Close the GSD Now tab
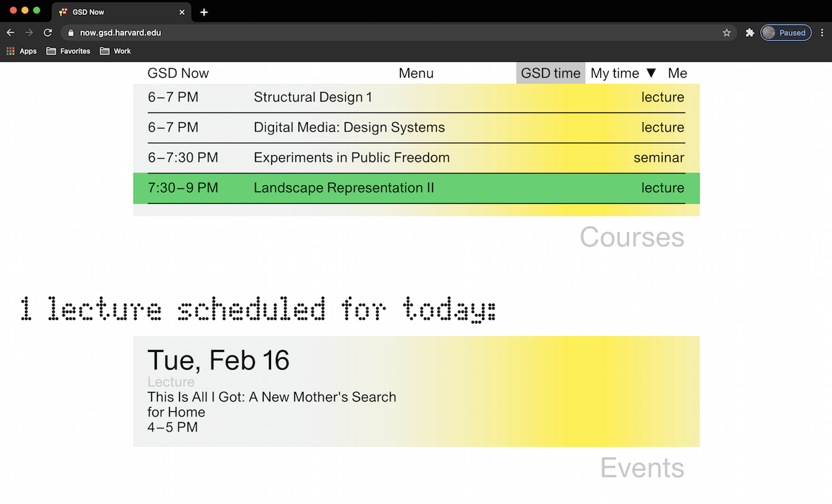The width and height of the screenshot is (832, 504). [182, 12]
